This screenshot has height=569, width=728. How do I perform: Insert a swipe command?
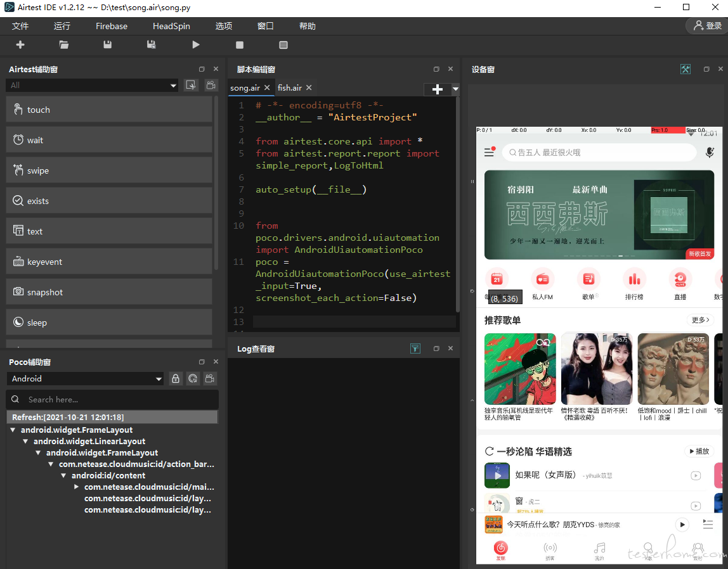(109, 170)
